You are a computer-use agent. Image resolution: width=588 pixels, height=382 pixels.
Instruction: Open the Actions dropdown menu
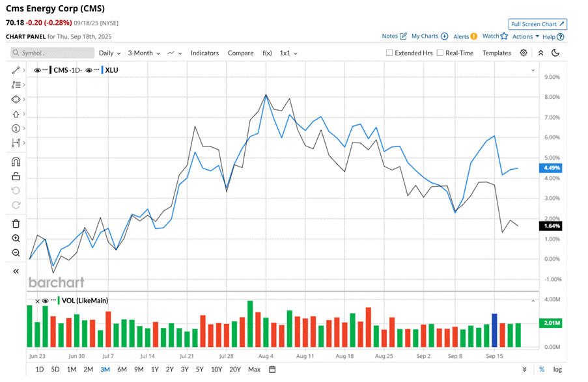525,36
